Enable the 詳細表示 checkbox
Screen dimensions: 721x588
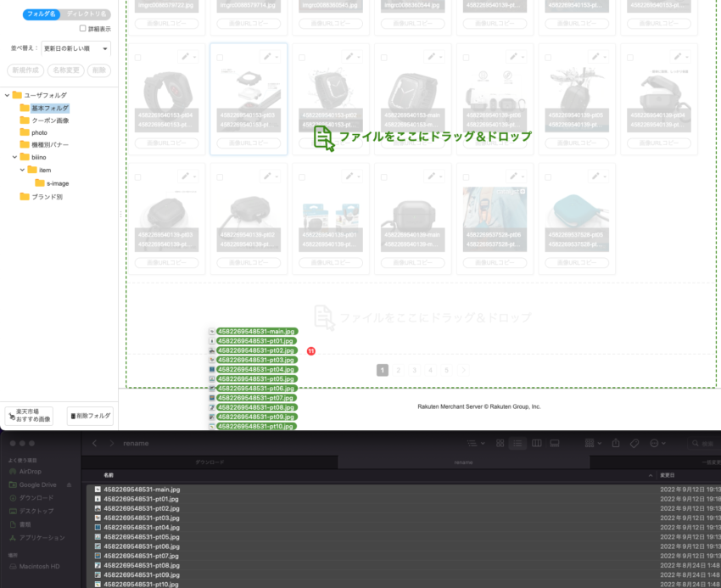(82, 28)
